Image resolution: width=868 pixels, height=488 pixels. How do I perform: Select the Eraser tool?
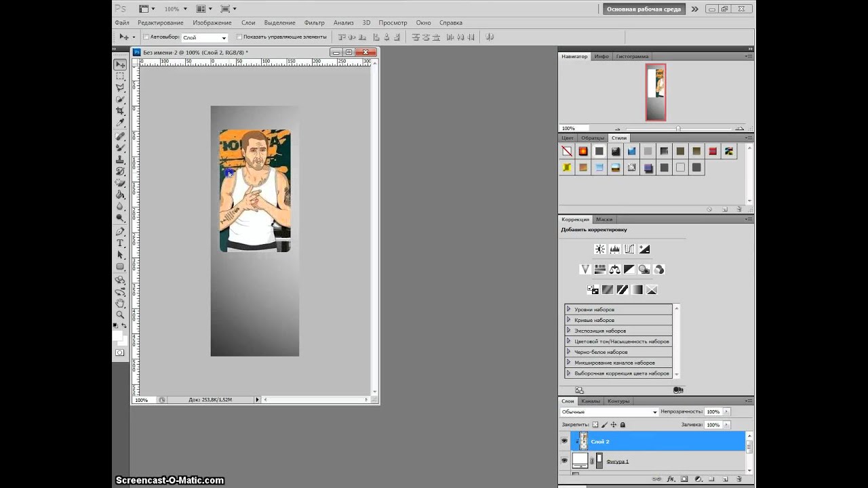tap(120, 182)
